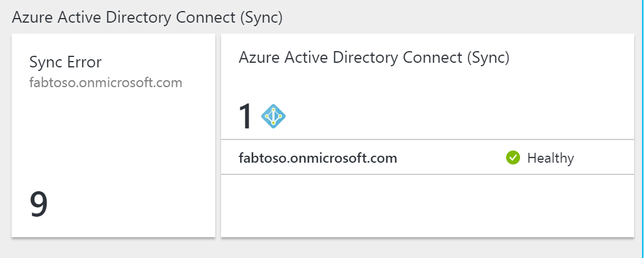
Task: Click fabtoso.onmicrosoft.com under Sync Error title
Action: (x=106, y=83)
